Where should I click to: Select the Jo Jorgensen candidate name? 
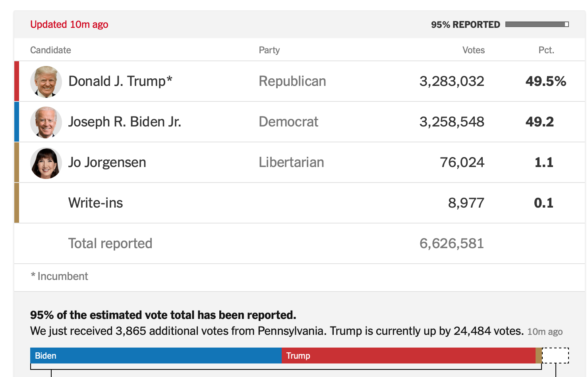pyautogui.click(x=107, y=162)
